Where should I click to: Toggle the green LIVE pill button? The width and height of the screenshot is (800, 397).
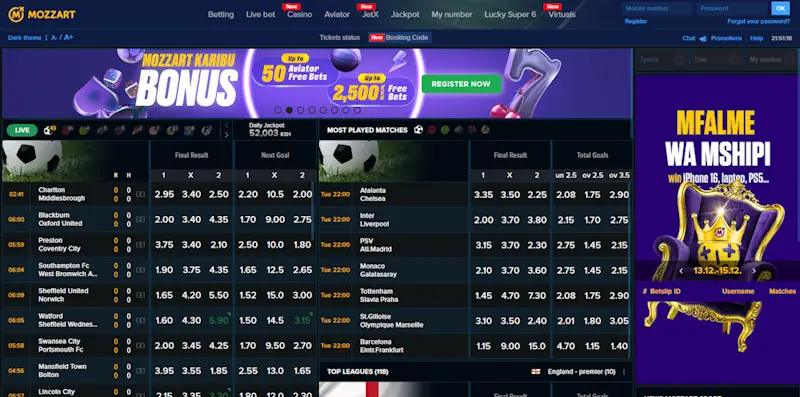(22, 131)
